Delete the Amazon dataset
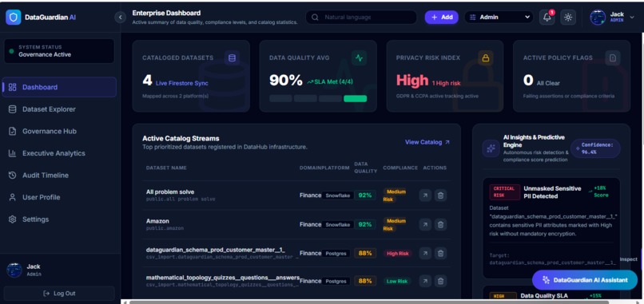The width and height of the screenshot is (644, 304). coord(441,224)
